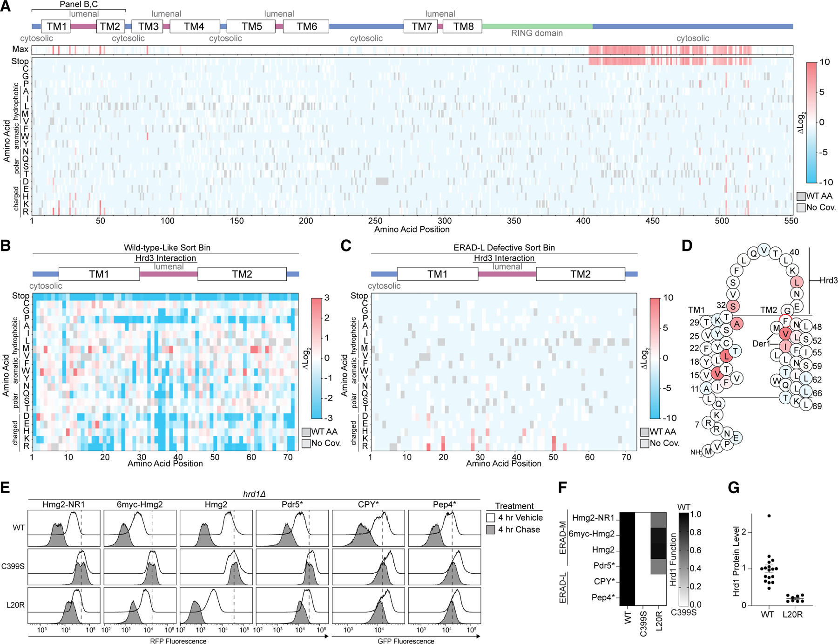This screenshot has width=838, height=644.
Task: Click the 'L20R' row label in panel E
Action: pyautogui.click(x=15, y=605)
